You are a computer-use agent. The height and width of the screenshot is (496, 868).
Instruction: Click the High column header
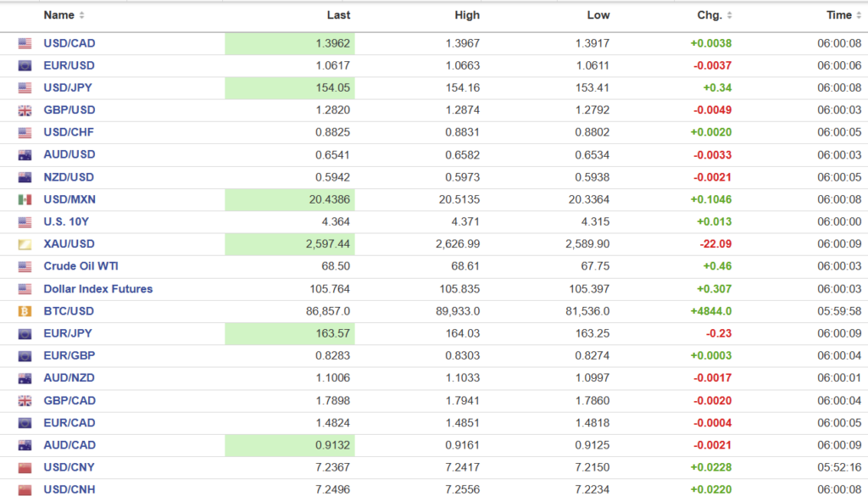(x=466, y=15)
